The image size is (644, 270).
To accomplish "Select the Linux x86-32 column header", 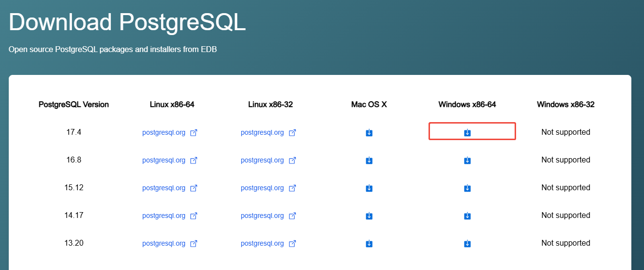I will point(270,105).
